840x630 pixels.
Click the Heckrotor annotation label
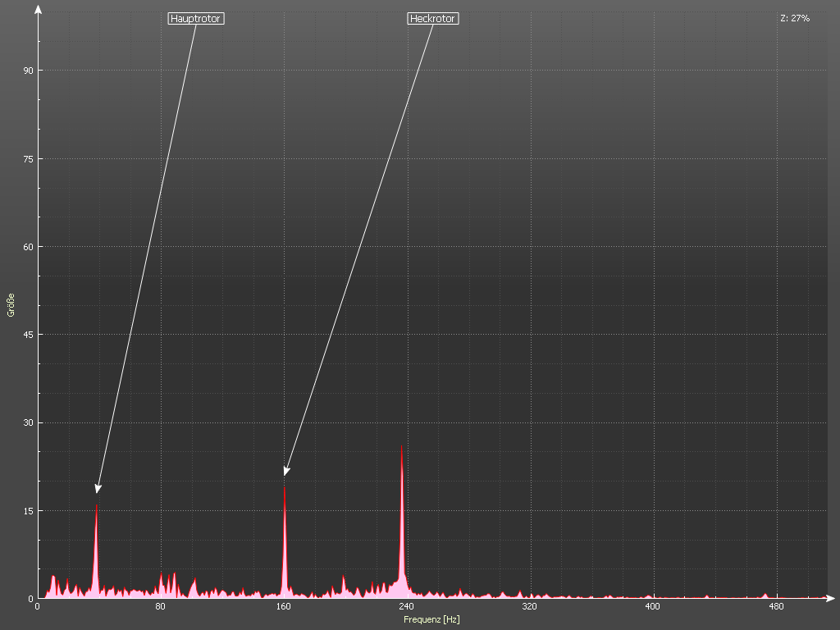[x=432, y=18]
